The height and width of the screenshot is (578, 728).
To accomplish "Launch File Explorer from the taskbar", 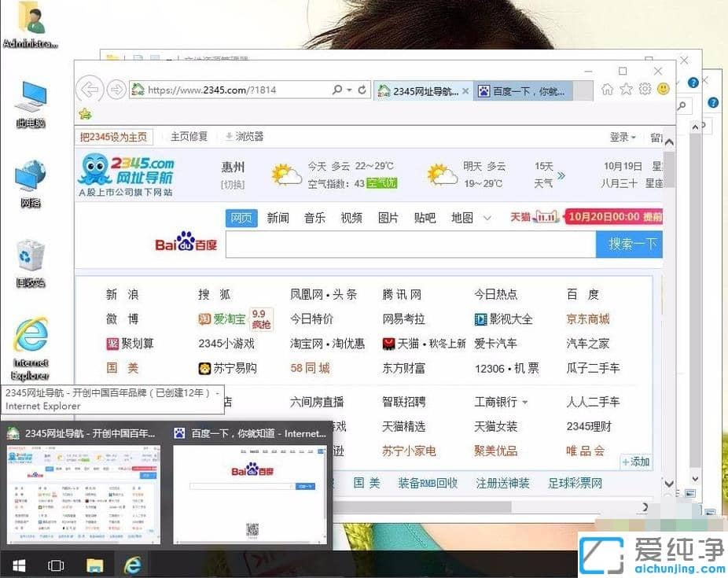I will point(94,565).
